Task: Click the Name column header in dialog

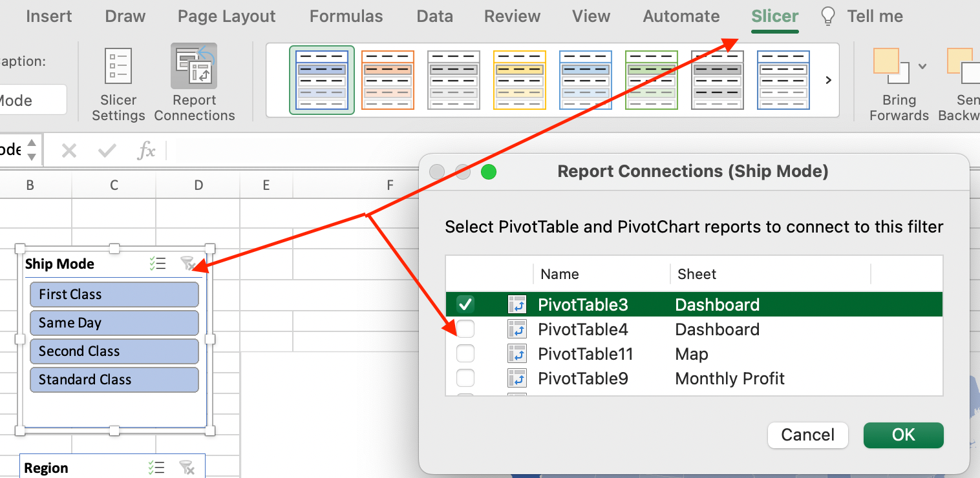Action: coord(560,274)
